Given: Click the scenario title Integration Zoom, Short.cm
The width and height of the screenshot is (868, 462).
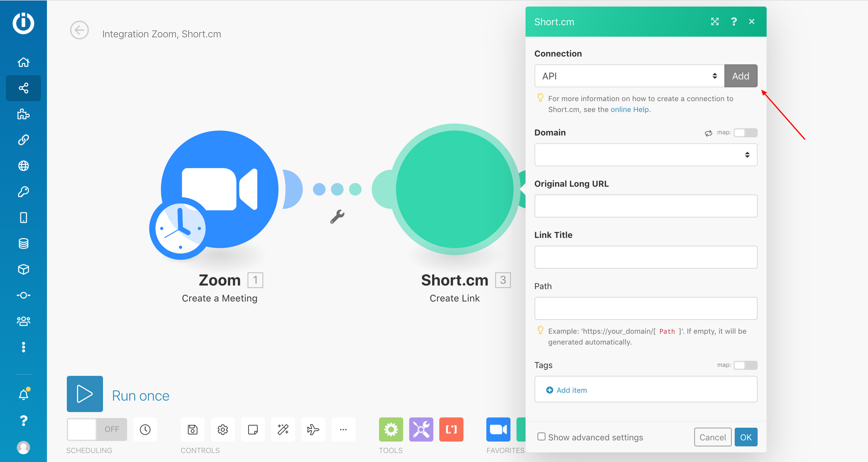Looking at the screenshot, I should (x=161, y=34).
